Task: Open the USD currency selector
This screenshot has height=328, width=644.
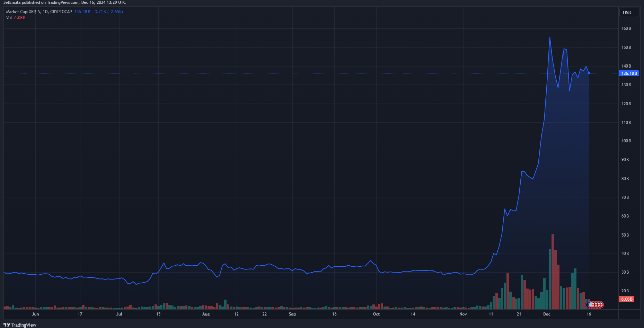Action: (x=627, y=13)
